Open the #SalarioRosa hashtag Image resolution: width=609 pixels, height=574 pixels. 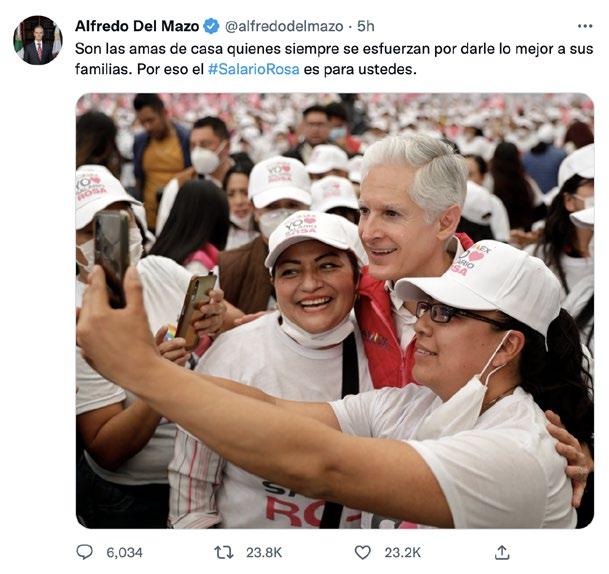pos(254,69)
